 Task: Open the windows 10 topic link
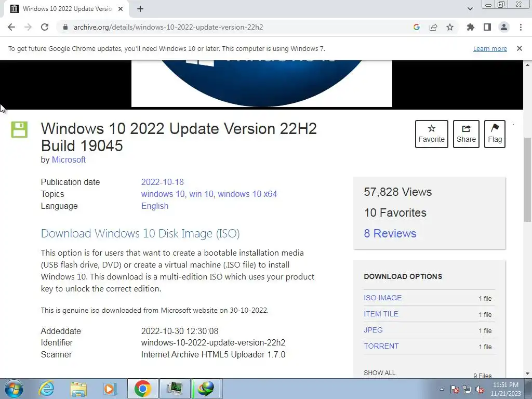click(x=163, y=194)
